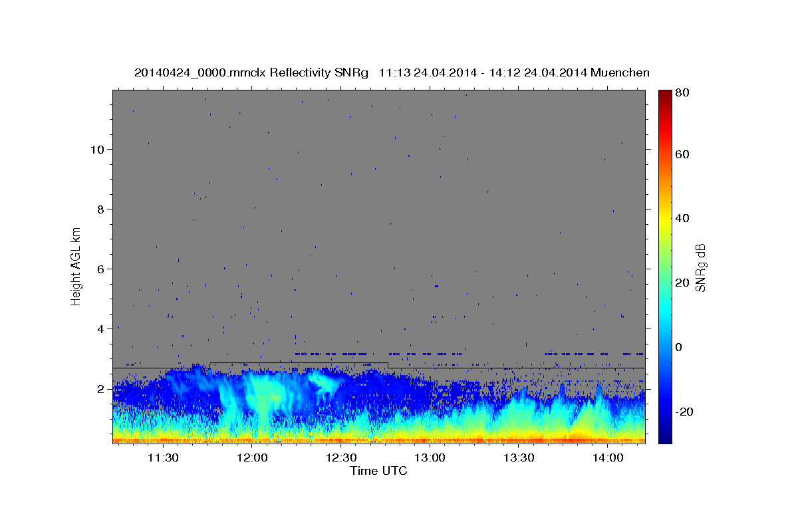Click the height axis label '8'
Viewport: 798px width, 532px height.
(101, 209)
